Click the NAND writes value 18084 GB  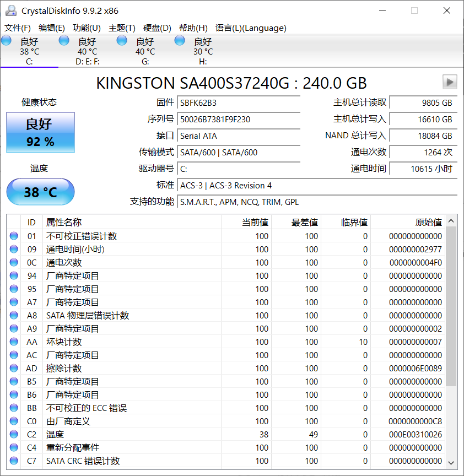[423, 136]
